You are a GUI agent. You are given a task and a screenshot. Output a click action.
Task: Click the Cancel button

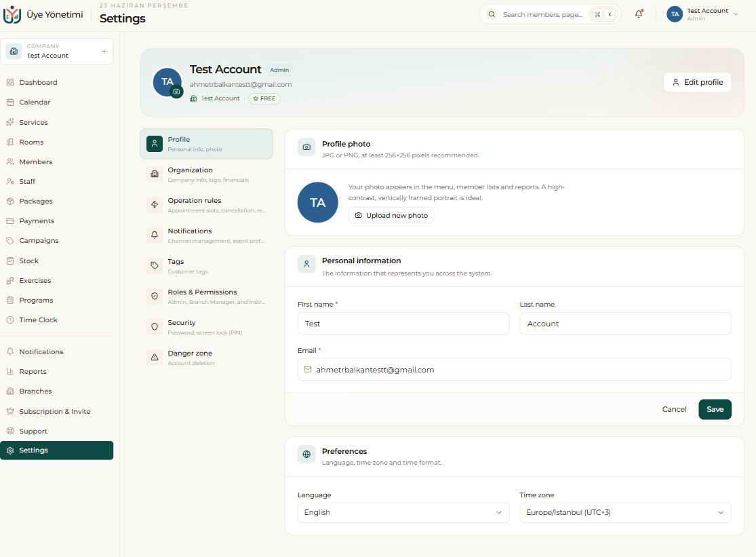point(674,409)
